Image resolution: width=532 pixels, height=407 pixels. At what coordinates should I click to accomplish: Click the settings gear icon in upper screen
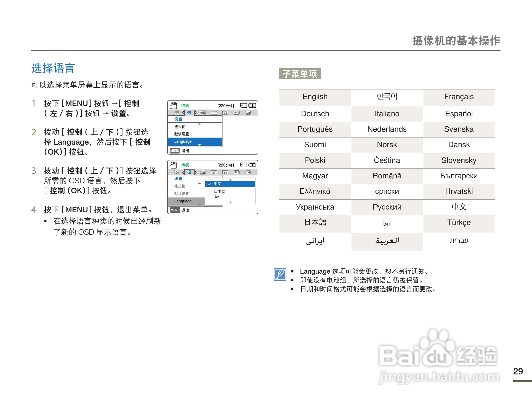point(189,113)
